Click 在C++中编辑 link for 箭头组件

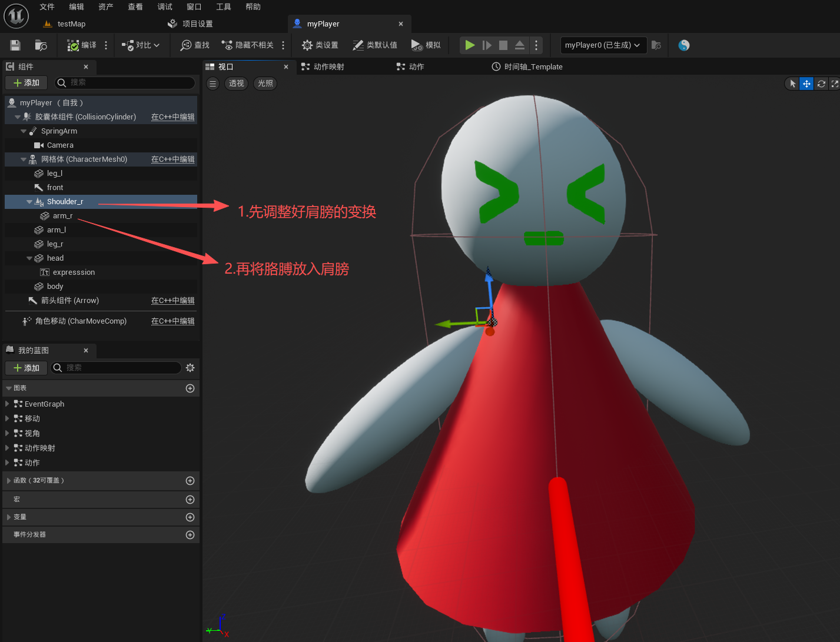click(172, 301)
